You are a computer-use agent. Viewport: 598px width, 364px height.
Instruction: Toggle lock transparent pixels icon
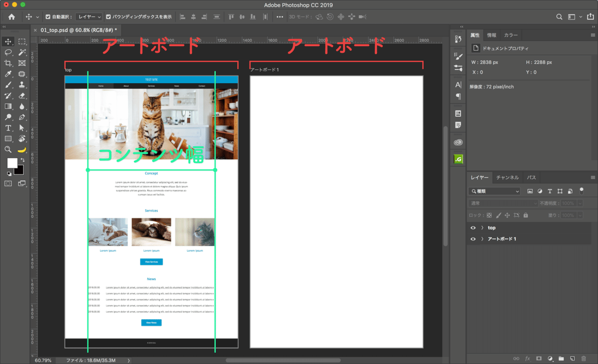pos(489,215)
